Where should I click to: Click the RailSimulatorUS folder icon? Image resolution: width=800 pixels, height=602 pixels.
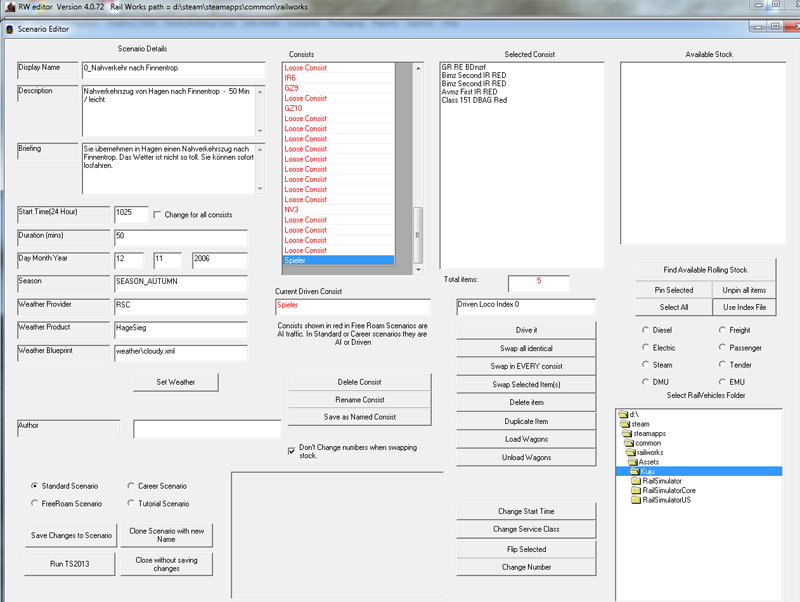636,500
